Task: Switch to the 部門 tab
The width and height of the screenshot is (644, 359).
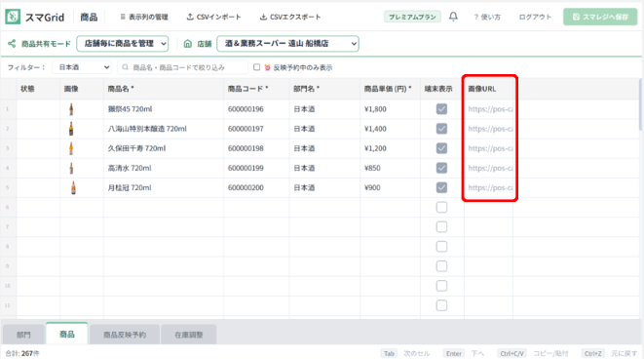Action: pos(23,335)
